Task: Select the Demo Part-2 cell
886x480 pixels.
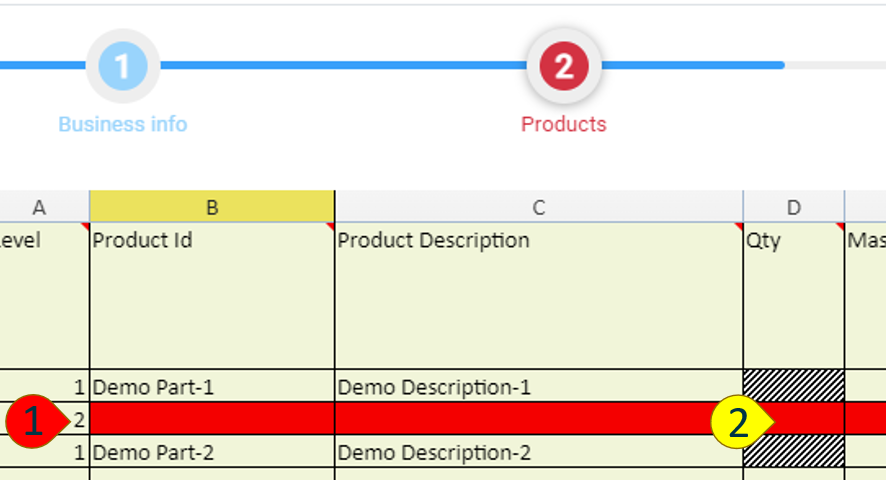Action: tap(212, 452)
